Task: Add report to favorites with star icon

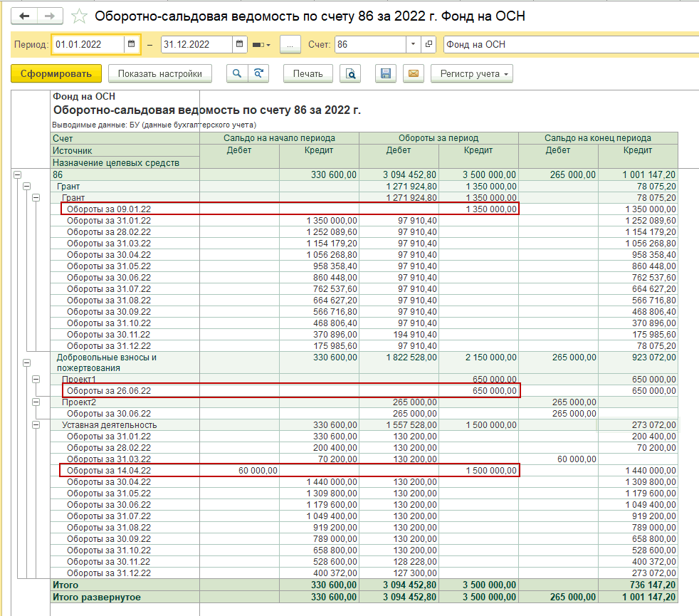Action: pos(80,16)
